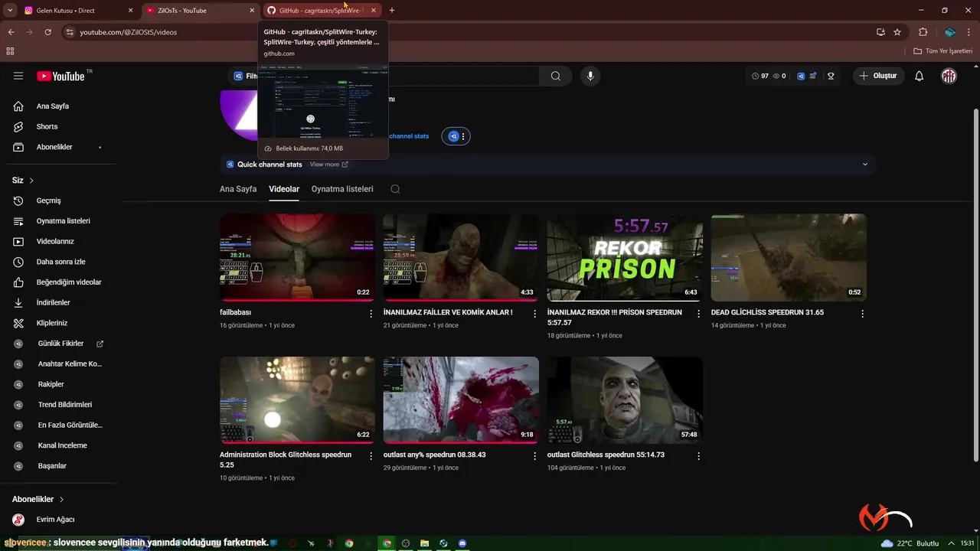The height and width of the screenshot is (551, 980).
Task: Open options for İNANILMAZ FAİLLER video
Action: click(x=535, y=314)
